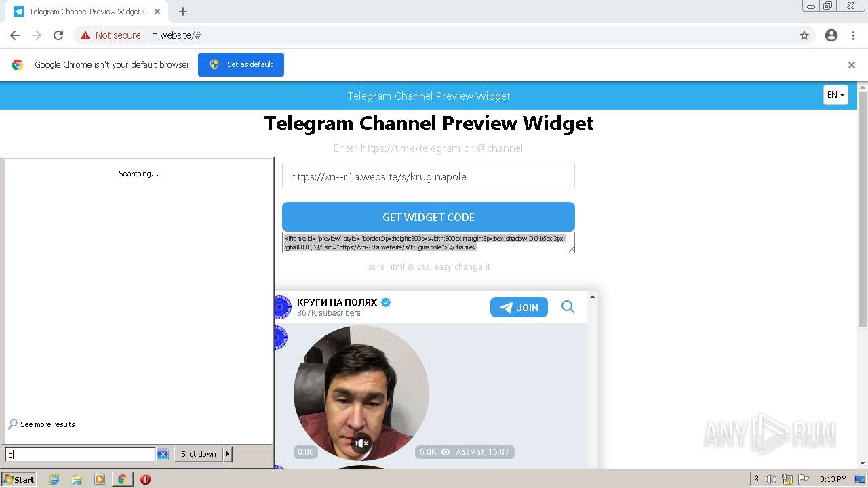
Task: Click the Not secure warning icon
Action: coord(85,35)
